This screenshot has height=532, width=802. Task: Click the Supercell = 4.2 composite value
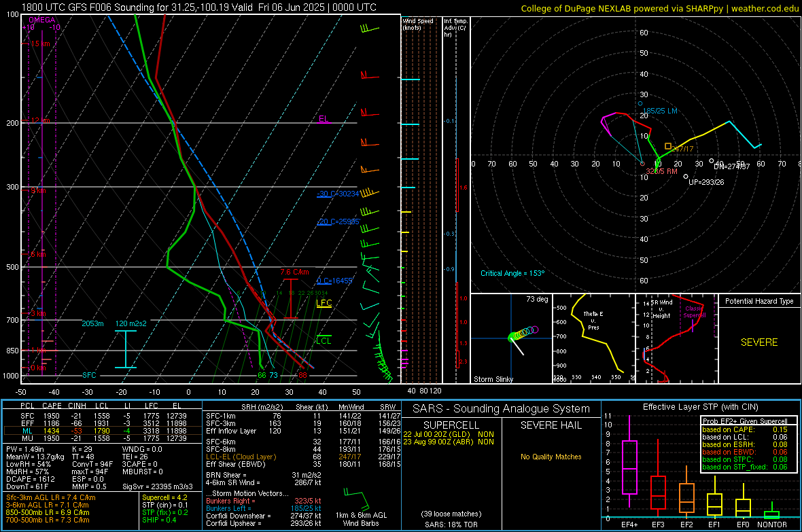pos(164,497)
